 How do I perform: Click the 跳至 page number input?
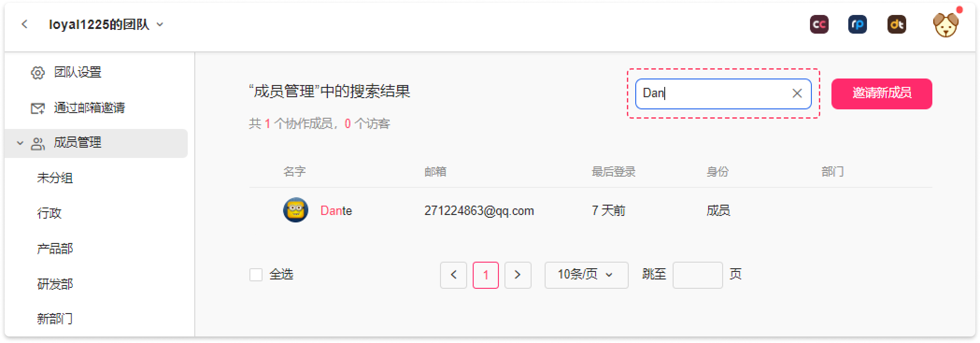point(697,275)
